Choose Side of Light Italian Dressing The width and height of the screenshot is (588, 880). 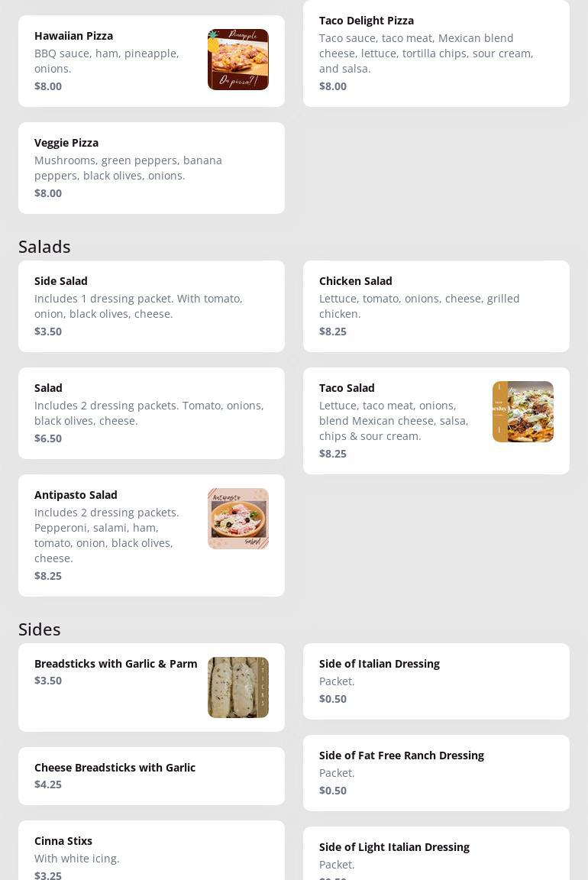pos(436,853)
